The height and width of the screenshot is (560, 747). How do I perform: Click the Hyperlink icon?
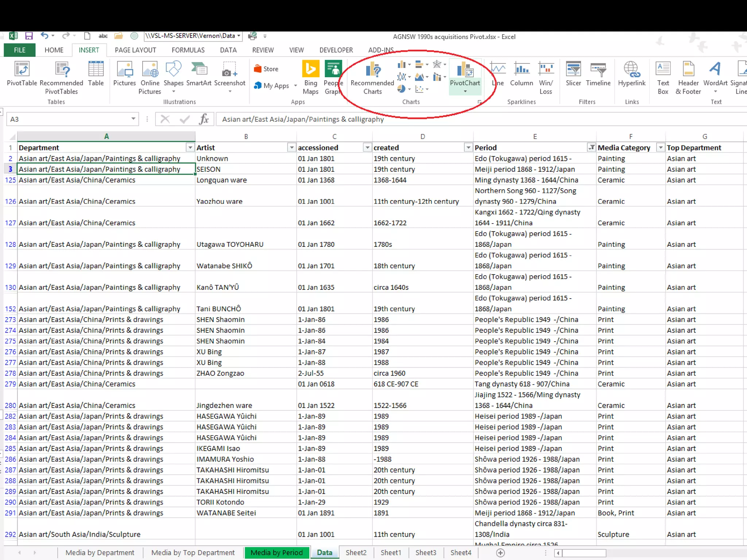(631, 69)
